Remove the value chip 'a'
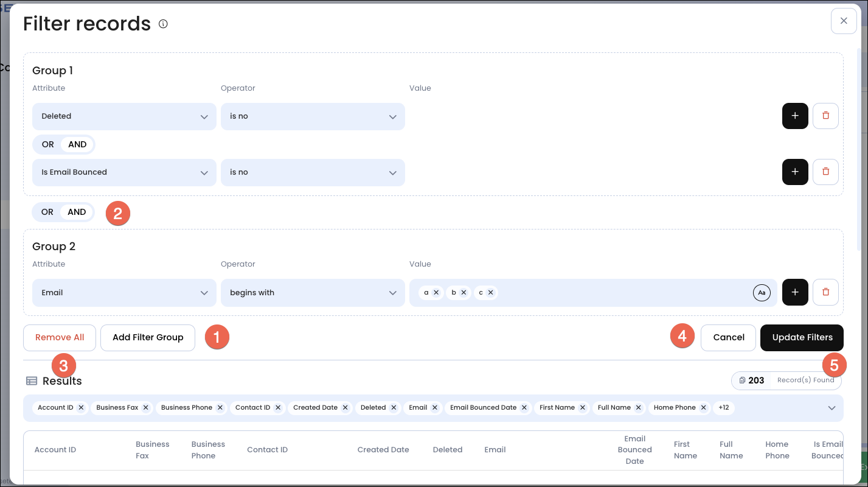The height and width of the screenshot is (487, 868). pos(436,293)
